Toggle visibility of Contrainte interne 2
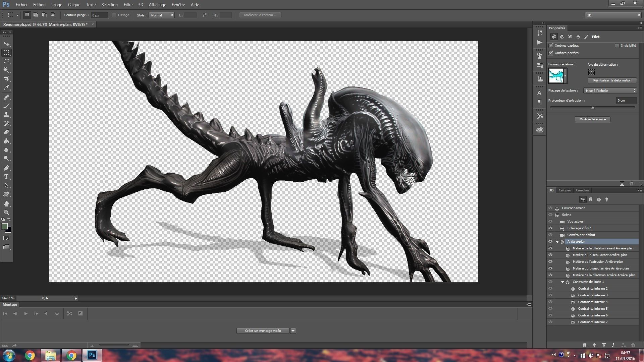The image size is (644, 362). [550, 289]
